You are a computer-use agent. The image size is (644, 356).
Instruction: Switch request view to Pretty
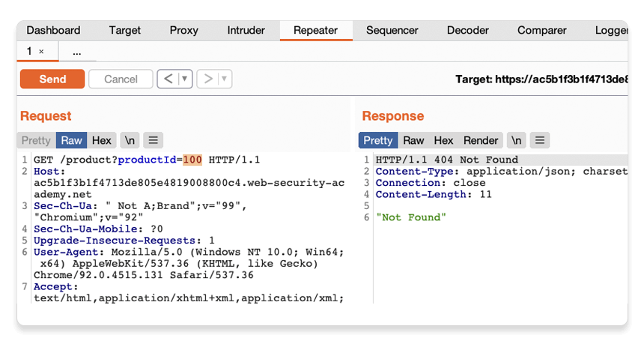pos(36,140)
